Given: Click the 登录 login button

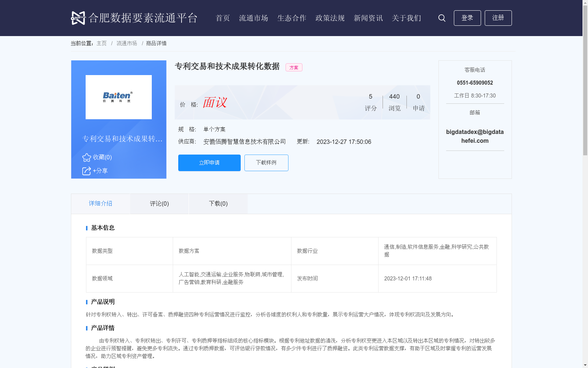Looking at the screenshot, I should point(467,18).
